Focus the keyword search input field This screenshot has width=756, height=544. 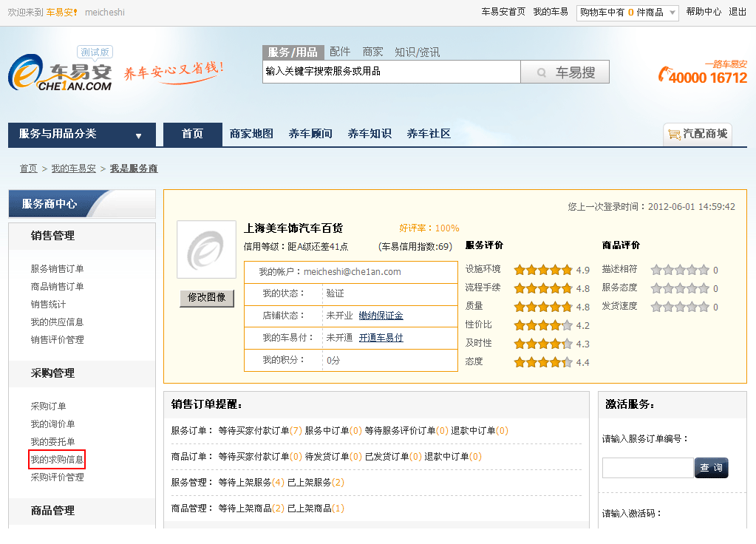(392, 72)
